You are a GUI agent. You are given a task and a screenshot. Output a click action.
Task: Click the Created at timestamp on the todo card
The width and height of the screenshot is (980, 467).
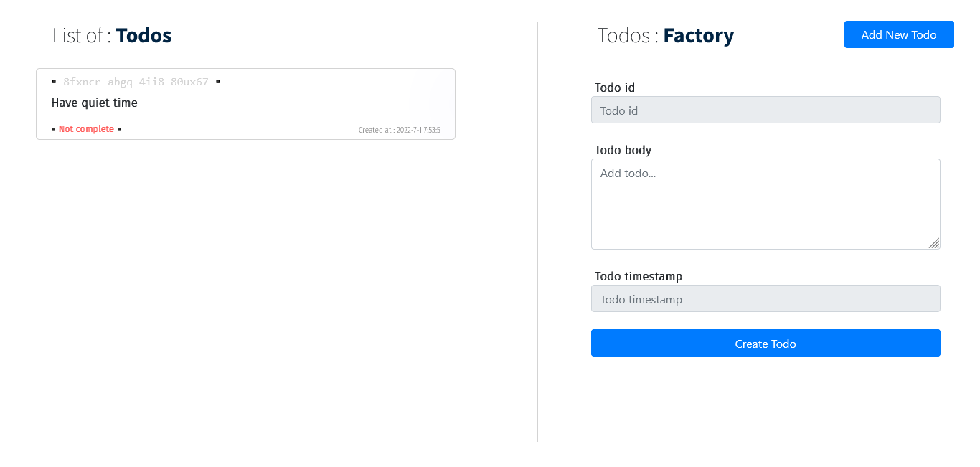tap(400, 130)
